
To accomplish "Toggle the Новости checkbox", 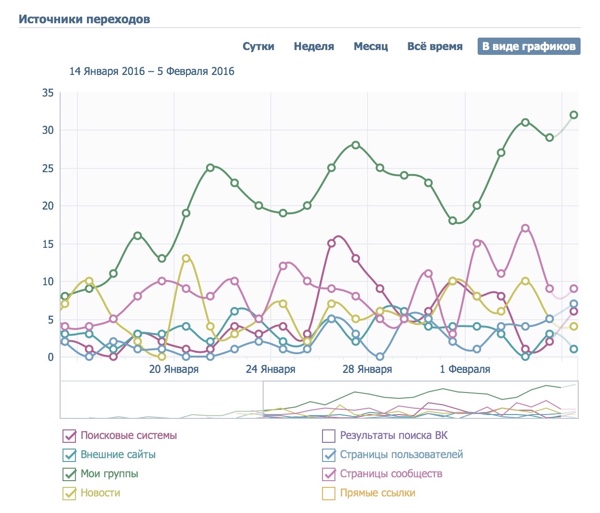I will click(69, 493).
